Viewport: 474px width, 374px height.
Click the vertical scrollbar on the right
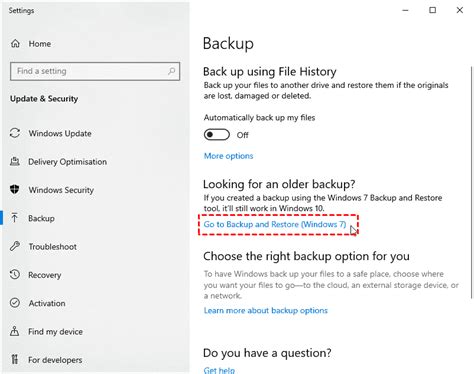(x=471, y=182)
